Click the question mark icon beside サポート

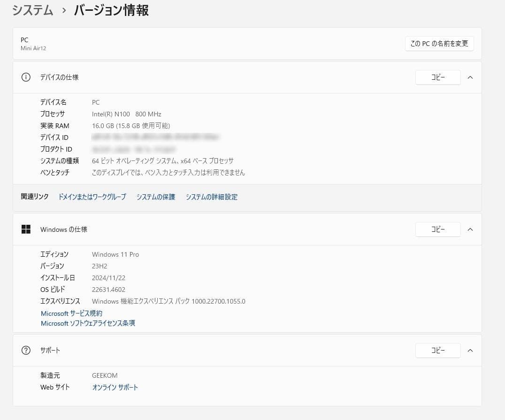pos(26,351)
